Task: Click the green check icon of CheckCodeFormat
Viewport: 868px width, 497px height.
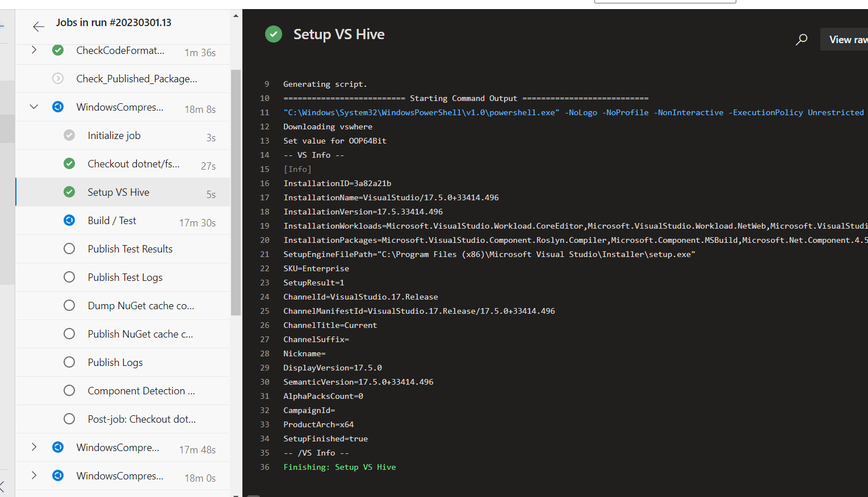Action: 58,50
